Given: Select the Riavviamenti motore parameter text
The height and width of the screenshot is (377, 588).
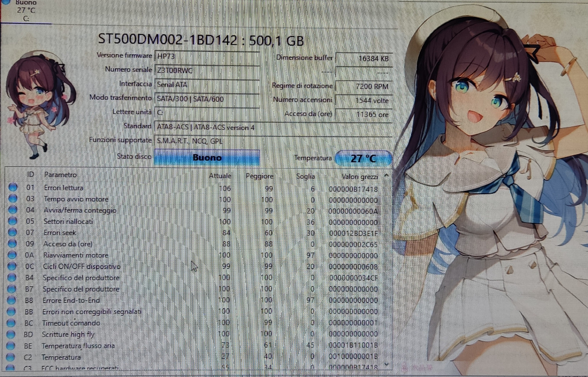Looking at the screenshot, I should (x=75, y=255).
